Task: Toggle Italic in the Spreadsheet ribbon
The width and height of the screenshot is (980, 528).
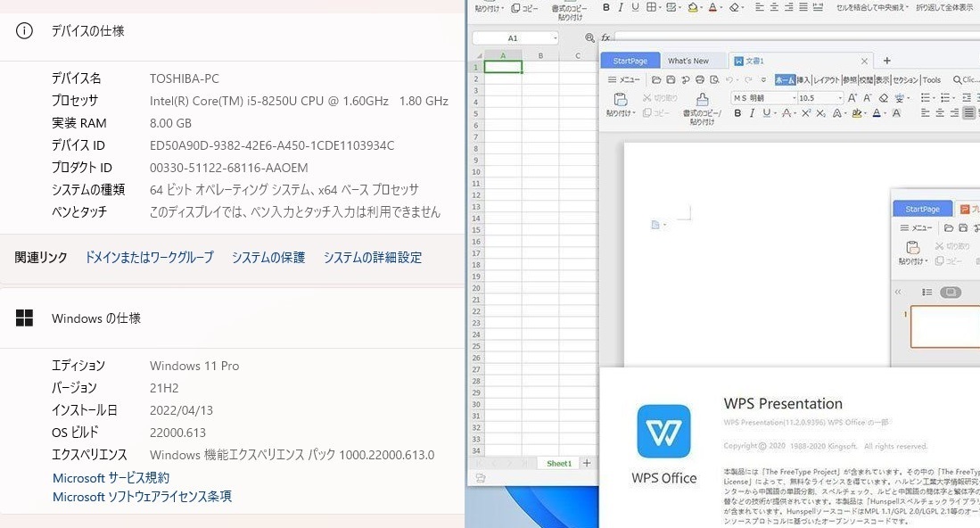Action: tap(621, 7)
